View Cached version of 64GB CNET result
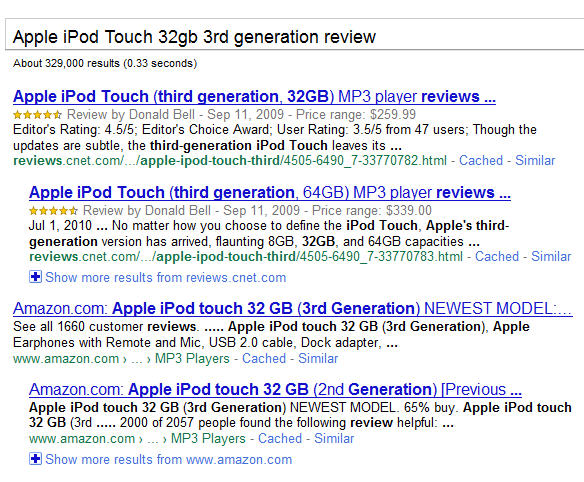The image size is (584, 482). [497, 257]
